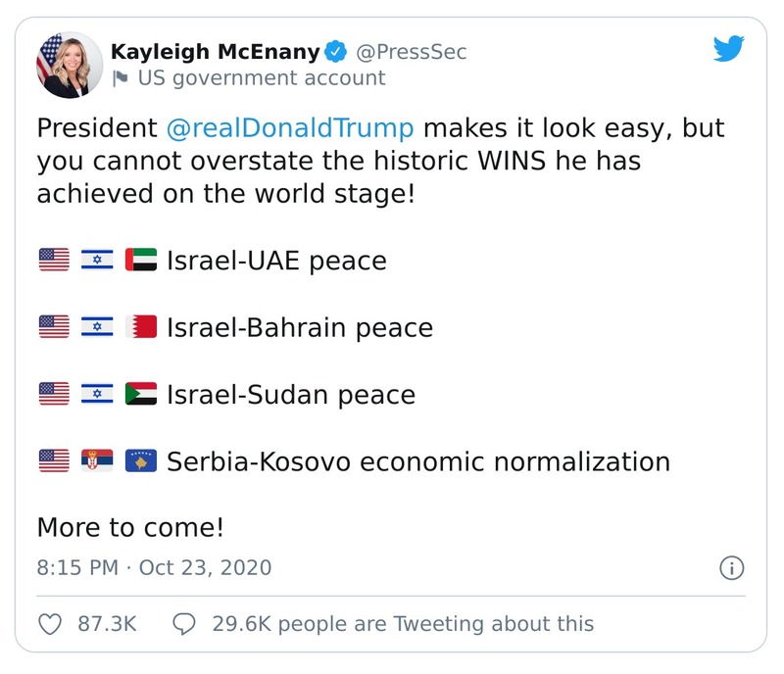The image size is (784, 674).
Task: Click the reply speech bubble icon
Action: (x=186, y=623)
